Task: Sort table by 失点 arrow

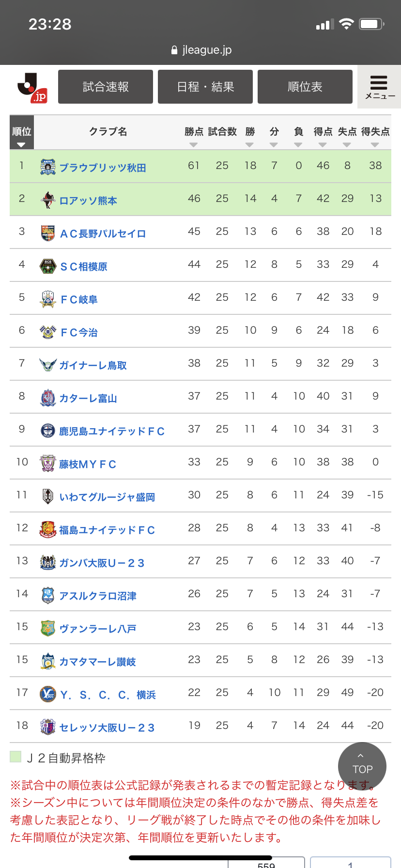Action: [347, 145]
